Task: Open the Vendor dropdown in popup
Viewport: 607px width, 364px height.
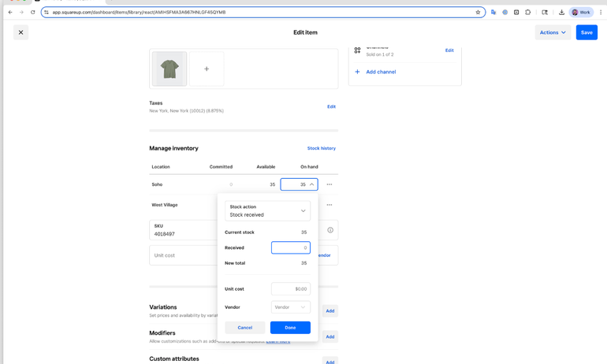Action: (291, 307)
